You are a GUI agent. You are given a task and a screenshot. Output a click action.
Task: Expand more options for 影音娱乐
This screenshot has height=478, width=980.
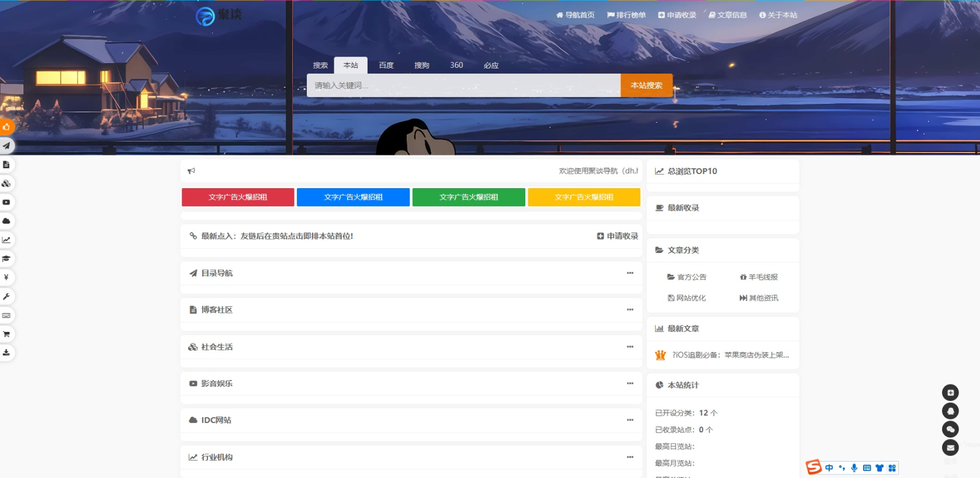coord(630,383)
